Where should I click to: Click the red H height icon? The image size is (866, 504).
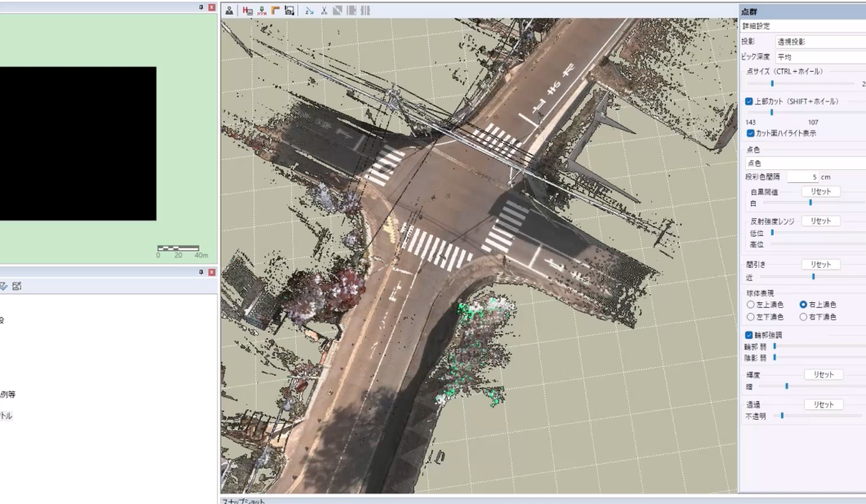pos(248,11)
